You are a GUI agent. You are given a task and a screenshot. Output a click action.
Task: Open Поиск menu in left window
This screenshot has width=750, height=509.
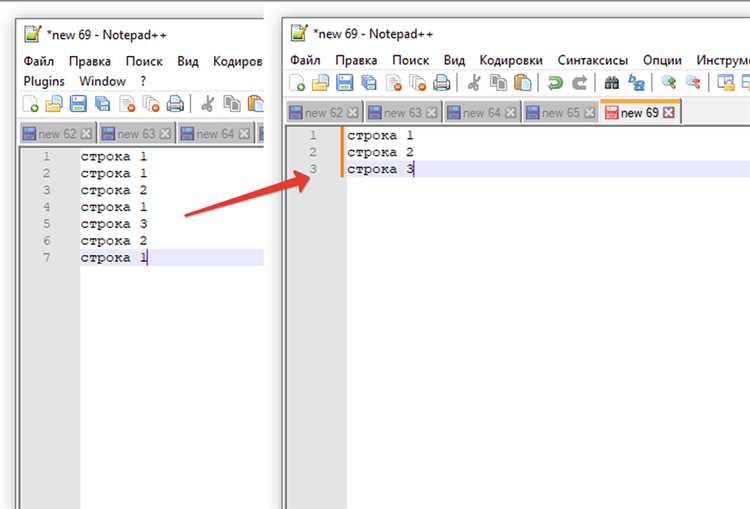pyautogui.click(x=144, y=61)
